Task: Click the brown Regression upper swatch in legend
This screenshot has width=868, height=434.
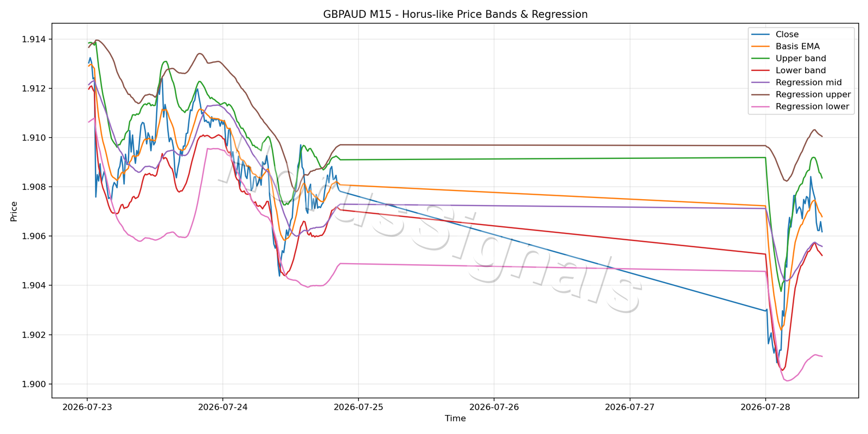Action: tap(760, 94)
